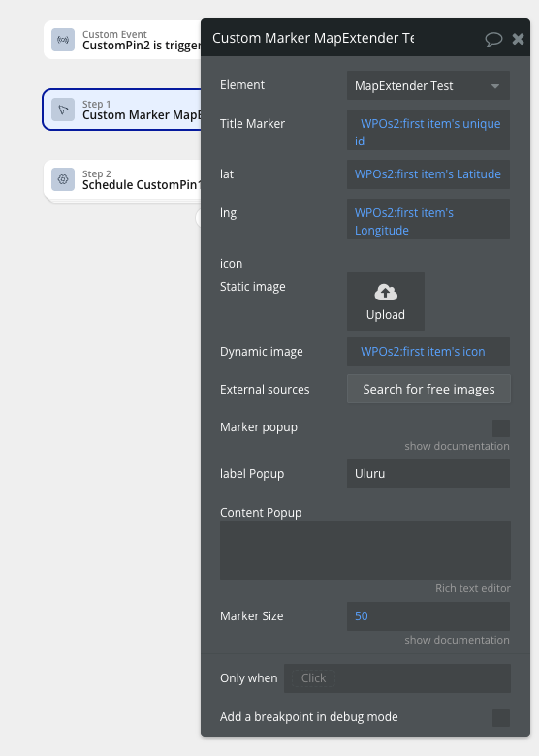Click the comment speech bubble icon
The width and height of the screenshot is (539, 756).
pos(493,39)
